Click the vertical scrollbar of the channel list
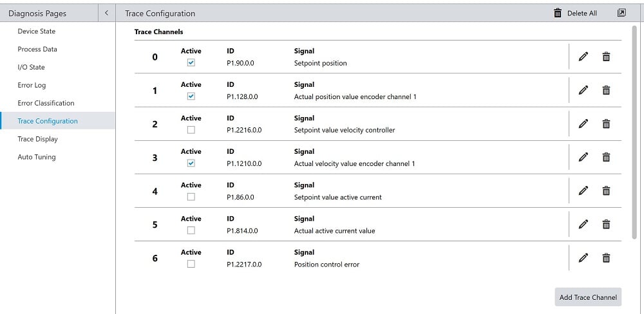The image size is (644, 314). pyautogui.click(x=634, y=132)
